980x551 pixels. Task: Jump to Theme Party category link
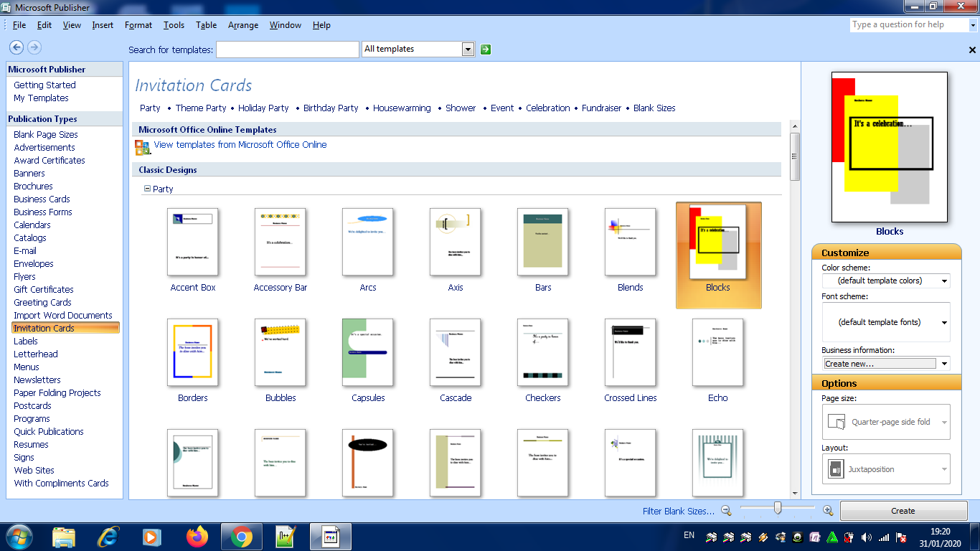[201, 108]
